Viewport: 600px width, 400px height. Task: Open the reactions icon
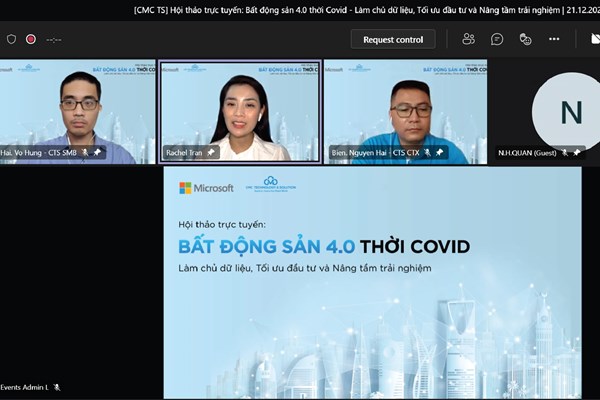point(525,39)
